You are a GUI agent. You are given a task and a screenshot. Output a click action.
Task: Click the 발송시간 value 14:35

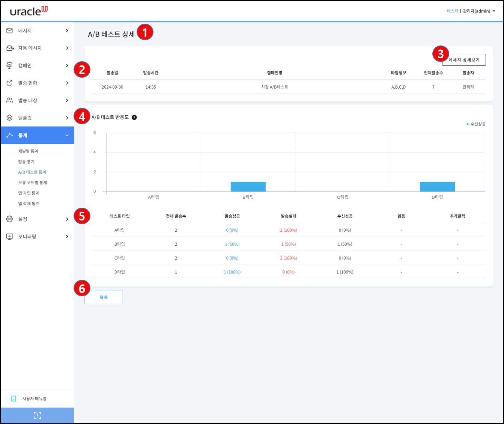pyautogui.click(x=151, y=87)
